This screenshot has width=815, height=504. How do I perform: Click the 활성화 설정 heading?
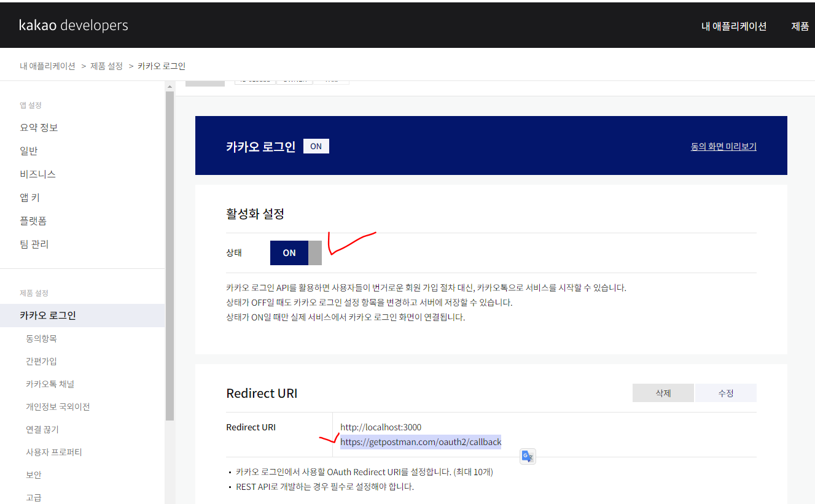(255, 214)
